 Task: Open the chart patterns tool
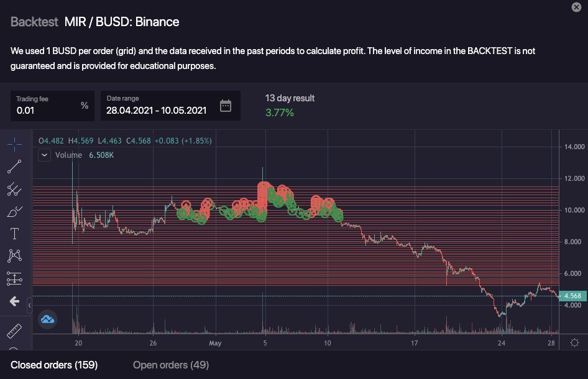(x=14, y=255)
